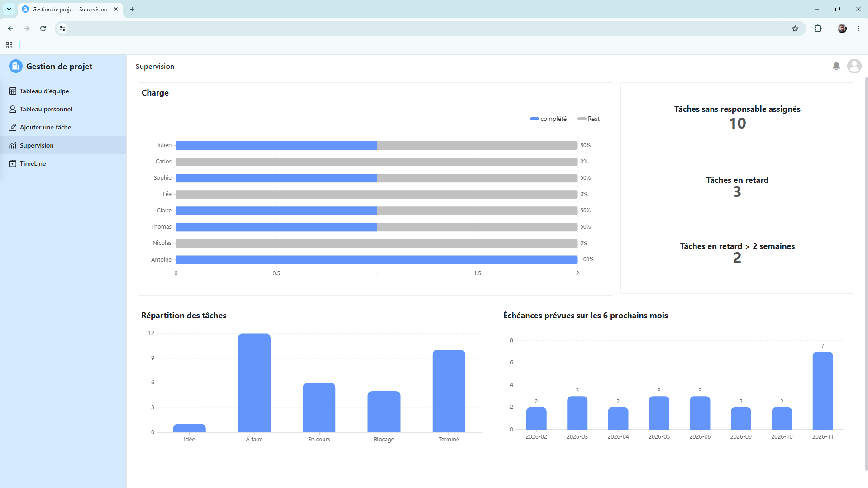This screenshot has height=488, width=868.
Task: Click Carlos's grey remaining bar
Action: coord(377,162)
